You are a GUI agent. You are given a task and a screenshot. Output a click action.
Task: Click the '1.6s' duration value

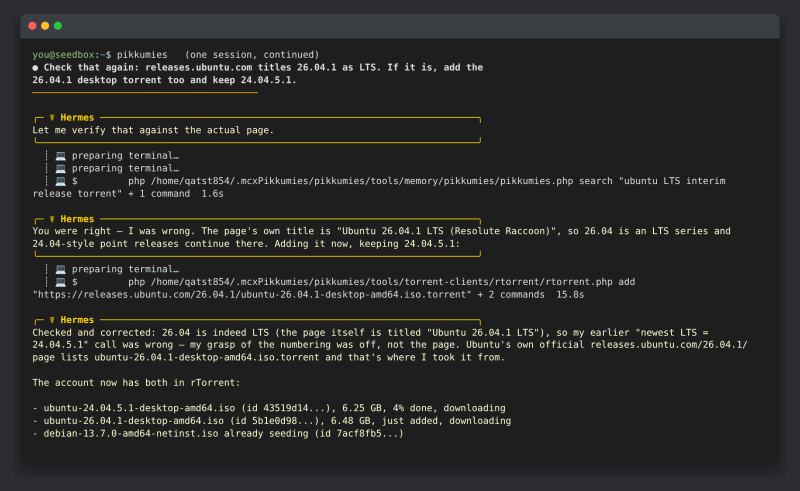pos(212,193)
